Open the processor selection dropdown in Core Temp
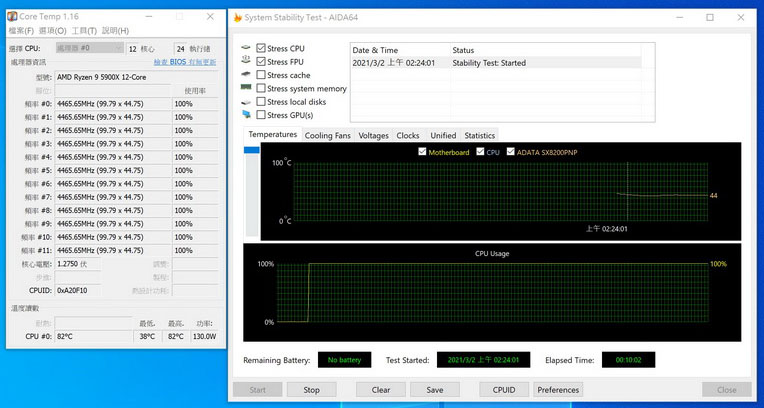Viewport: 764px width, 408px height. point(90,48)
